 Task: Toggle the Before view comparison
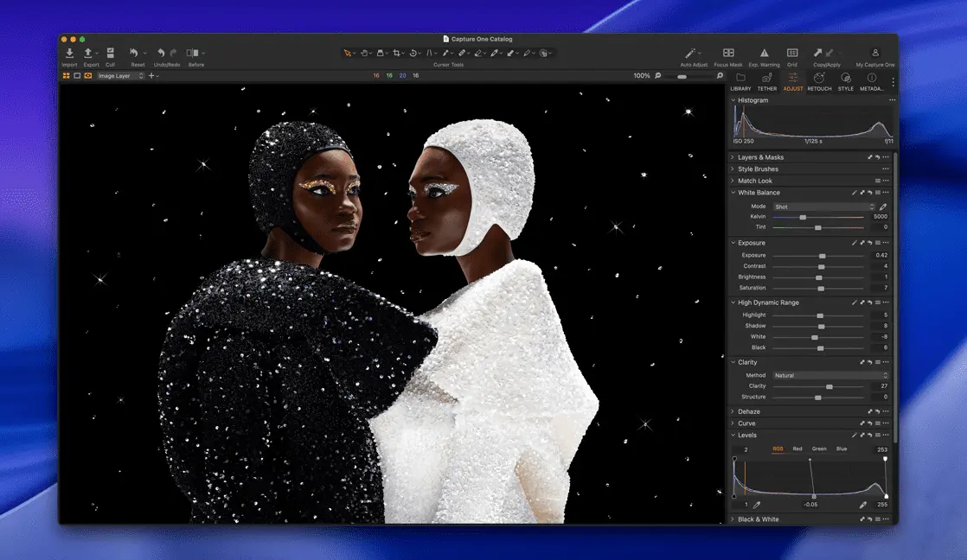coord(194,54)
